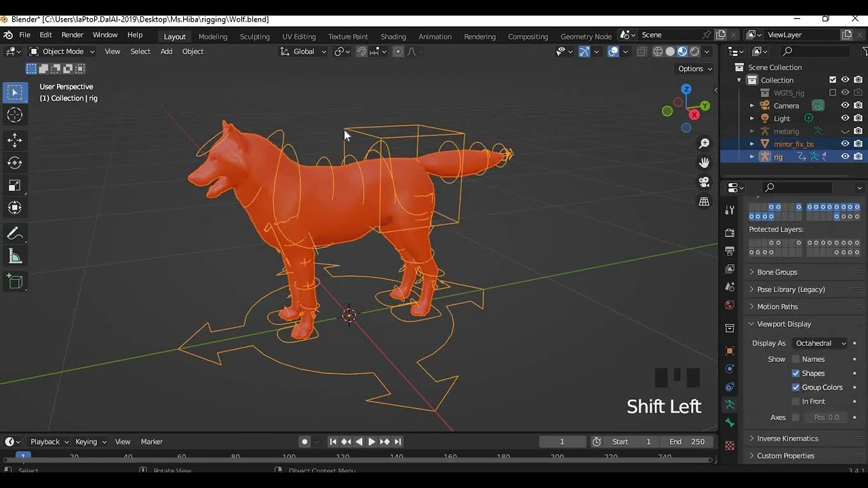Open the Options dropdown in viewport

695,68
